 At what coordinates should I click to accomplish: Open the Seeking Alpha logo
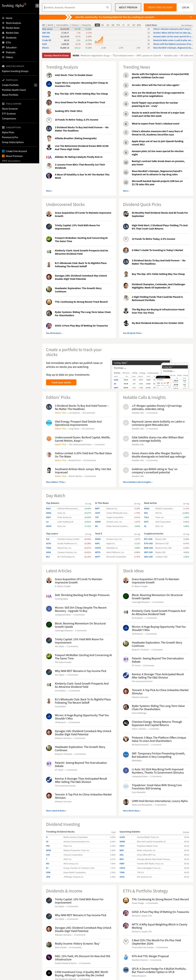pyautogui.click(x=14, y=5)
